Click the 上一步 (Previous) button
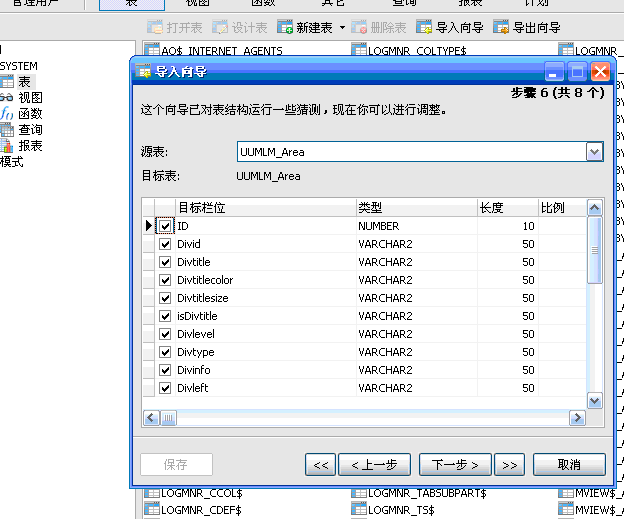The height and width of the screenshot is (519, 624). [374, 464]
